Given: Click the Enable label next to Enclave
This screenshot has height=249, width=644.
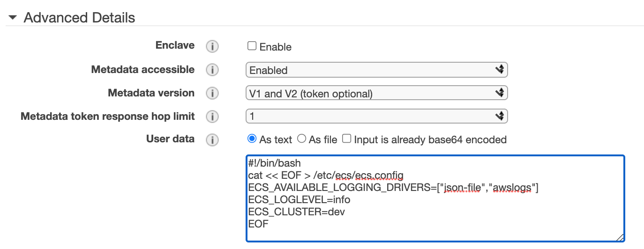Looking at the screenshot, I should click(x=276, y=47).
